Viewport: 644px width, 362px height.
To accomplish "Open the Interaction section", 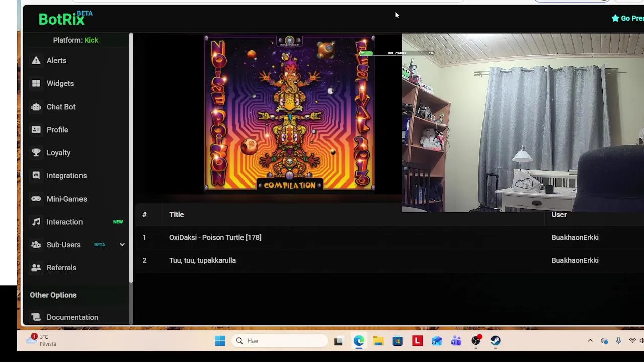I will pos(64,222).
